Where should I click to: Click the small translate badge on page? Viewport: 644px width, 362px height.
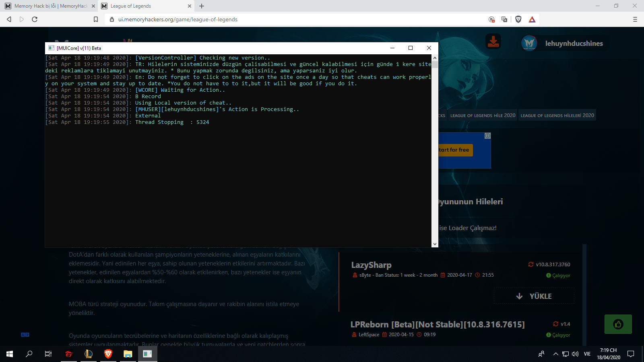(x=25, y=335)
